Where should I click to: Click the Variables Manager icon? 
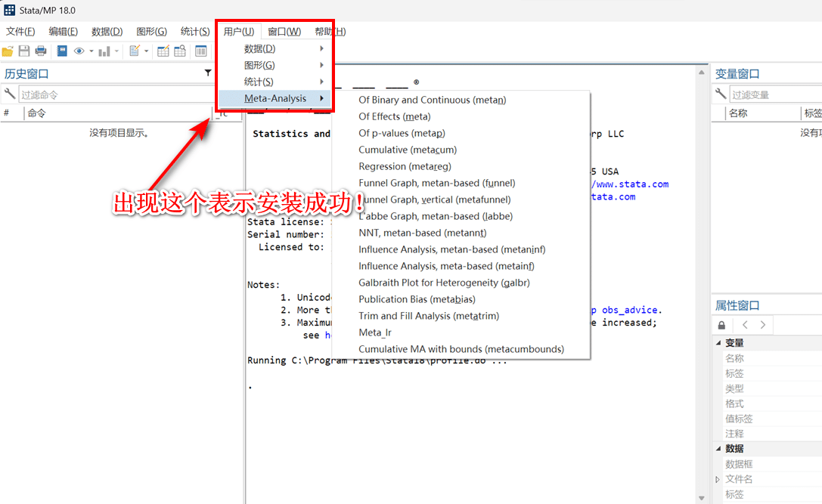(x=201, y=51)
